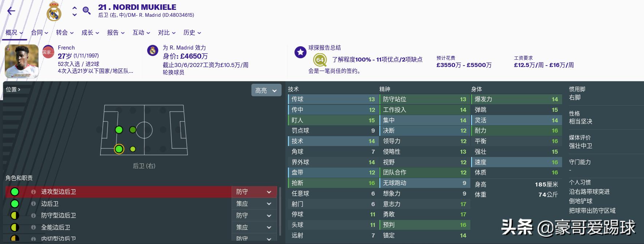Open the 高亮 highlight dropdown
Viewport: 644px width, 244px height.
tap(266, 90)
